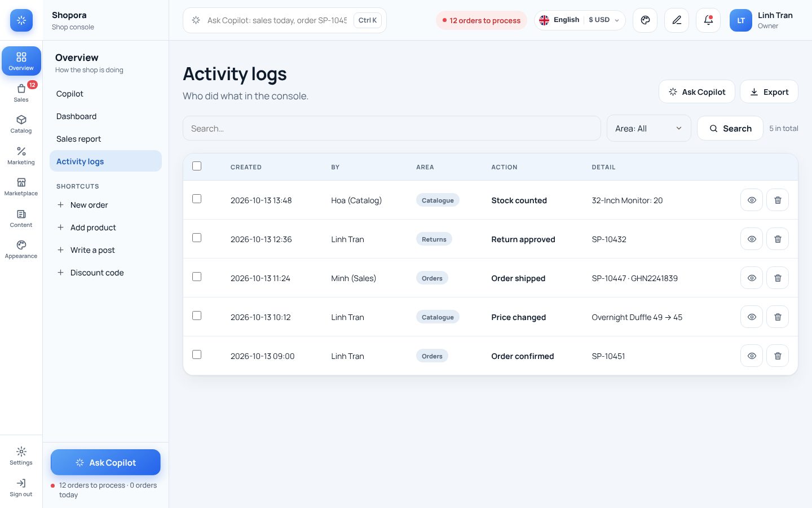Click the 12 orders to process pill
The width and height of the screenshot is (812, 508).
point(482,20)
